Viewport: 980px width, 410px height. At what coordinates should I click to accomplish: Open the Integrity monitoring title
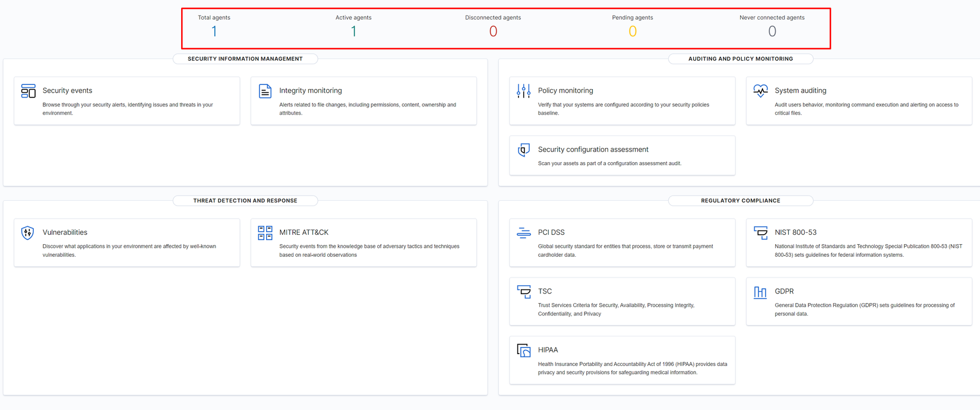click(311, 91)
